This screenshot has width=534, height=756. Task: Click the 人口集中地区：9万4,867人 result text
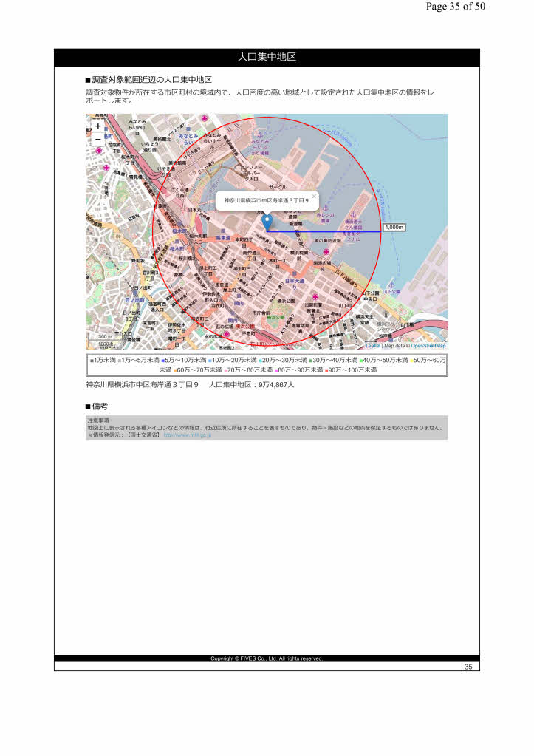[252, 385]
